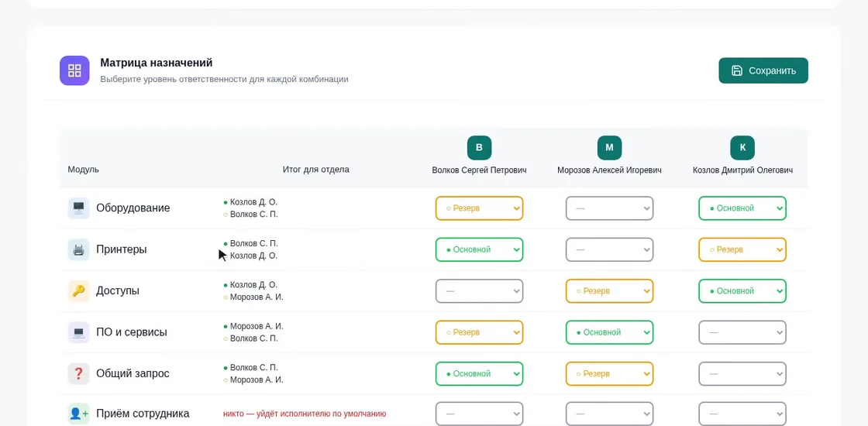The height and width of the screenshot is (426, 868).
Task: Click 'Волков С. П.' in Принтеры summary
Action: point(254,243)
